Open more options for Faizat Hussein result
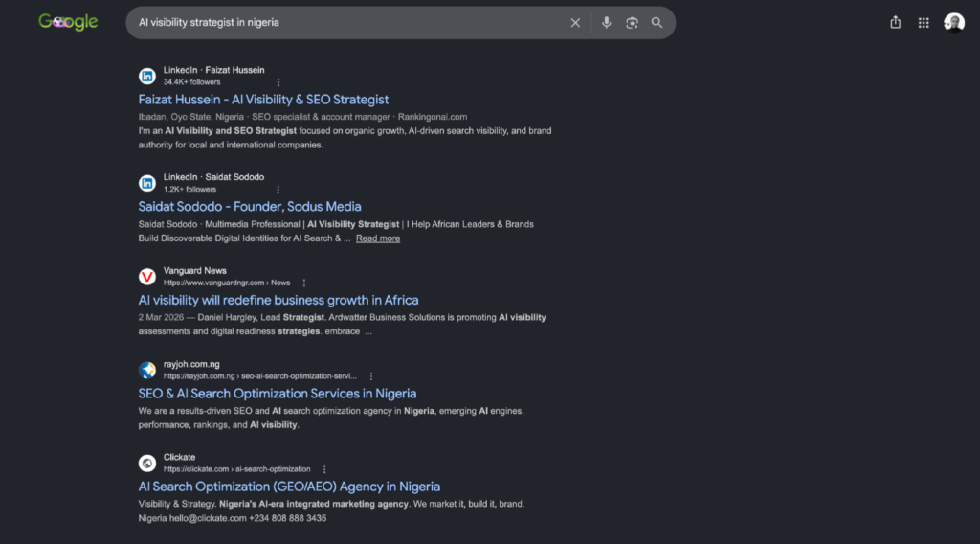This screenshot has height=544, width=980. (278, 82)
